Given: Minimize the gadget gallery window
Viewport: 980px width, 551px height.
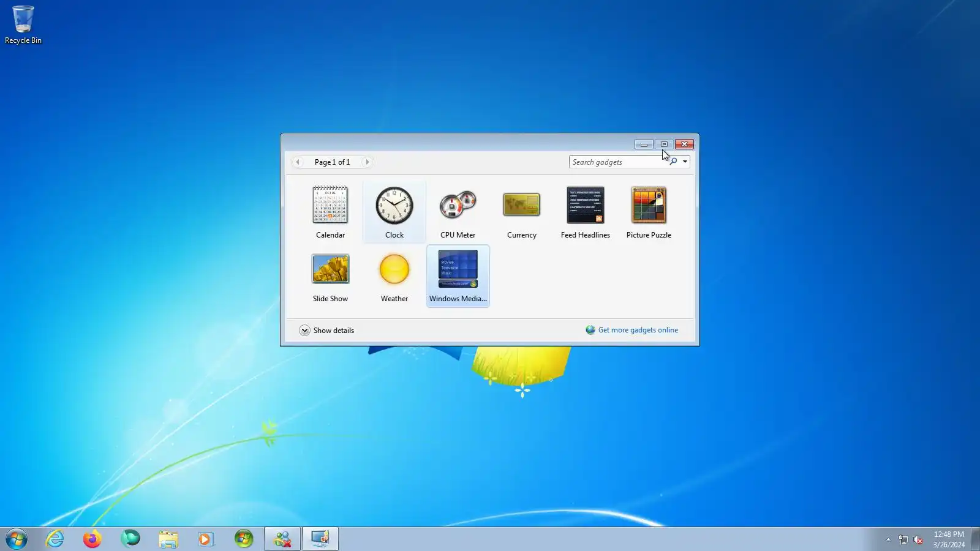Looking at the screenshot, I should pos(644,144).
